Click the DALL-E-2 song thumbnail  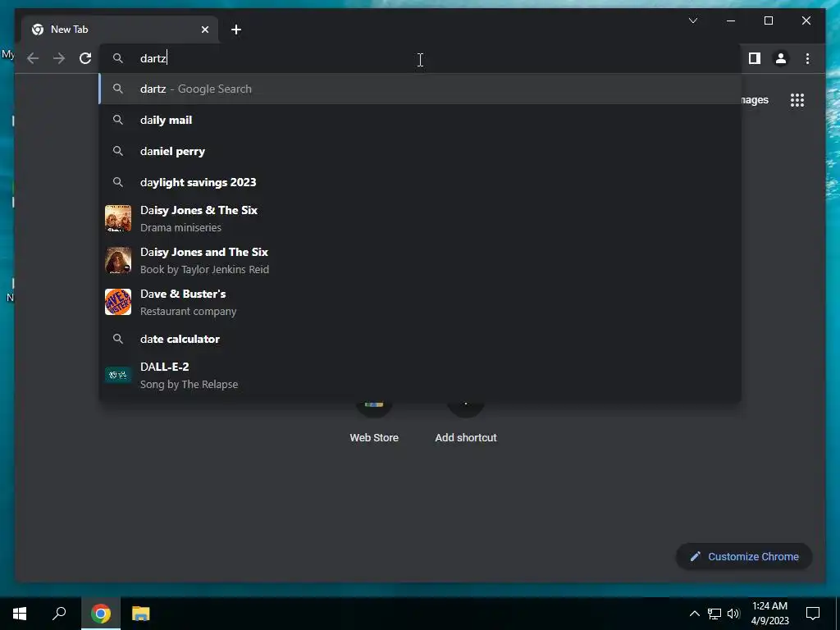point(118,375)
